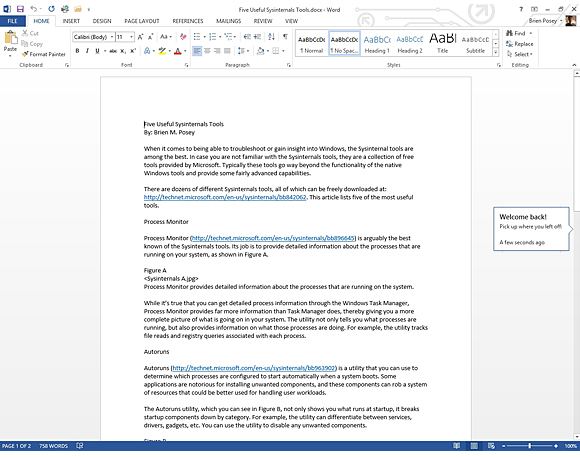
Task: Toggle show paragraph marks
Action: pyautogui.click(x=285, y=36)
